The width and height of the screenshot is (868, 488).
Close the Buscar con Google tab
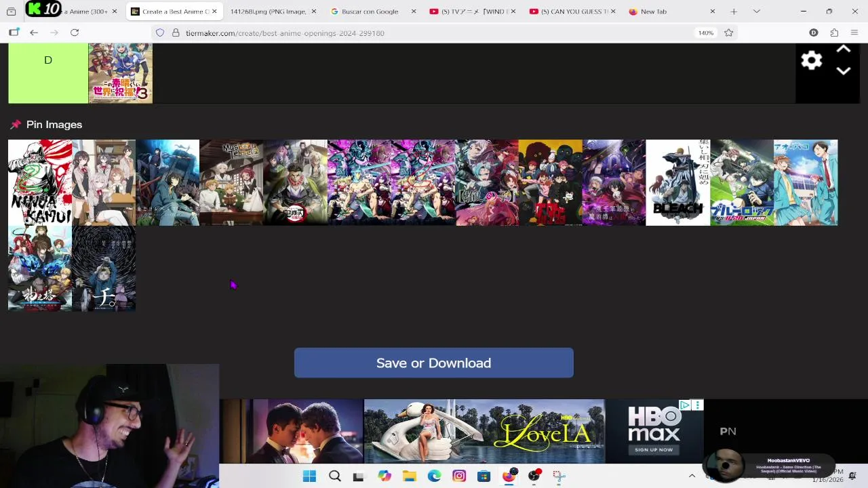413,12
